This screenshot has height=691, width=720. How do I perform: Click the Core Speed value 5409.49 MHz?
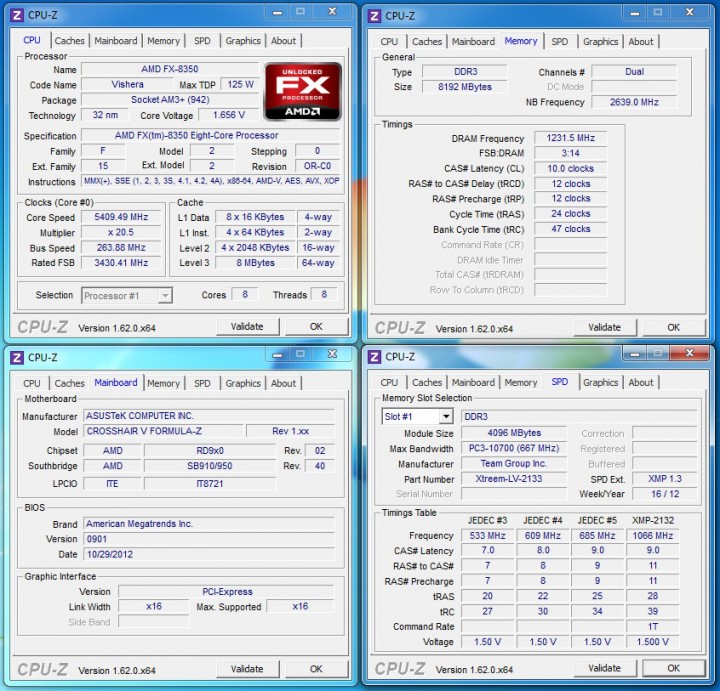121,217
